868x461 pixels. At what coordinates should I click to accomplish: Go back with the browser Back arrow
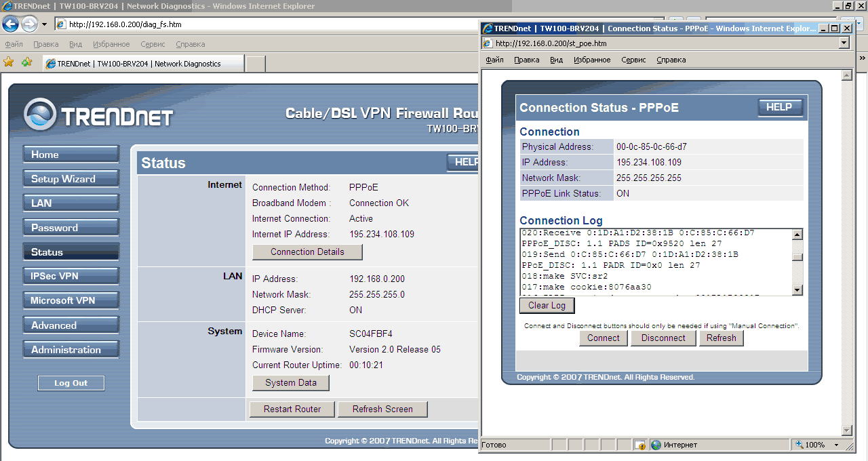pos(10,24)
